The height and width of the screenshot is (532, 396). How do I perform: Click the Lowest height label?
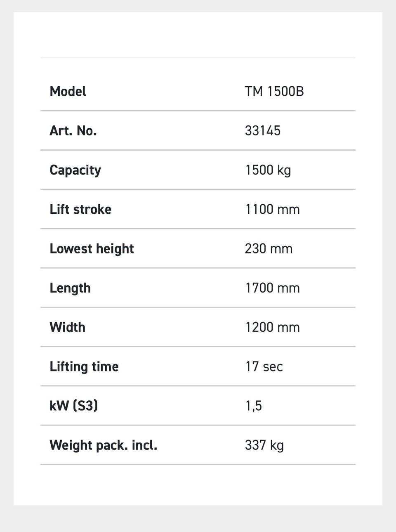click(92, 249)
